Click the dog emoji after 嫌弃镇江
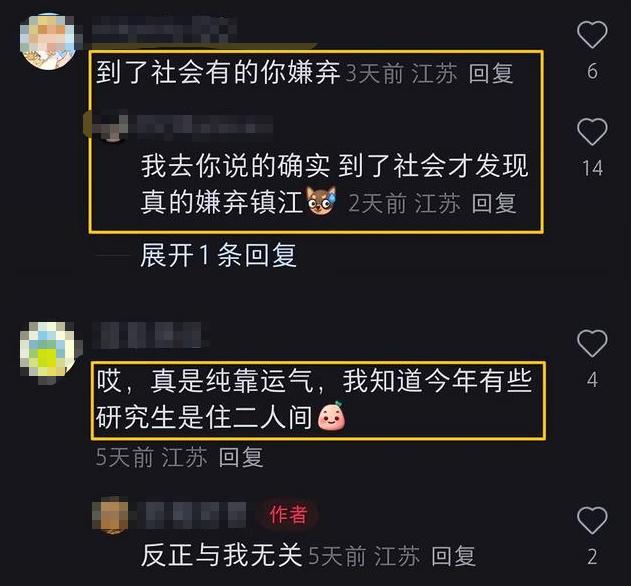This screenshot has width=631, height=586. click(321, 201)
